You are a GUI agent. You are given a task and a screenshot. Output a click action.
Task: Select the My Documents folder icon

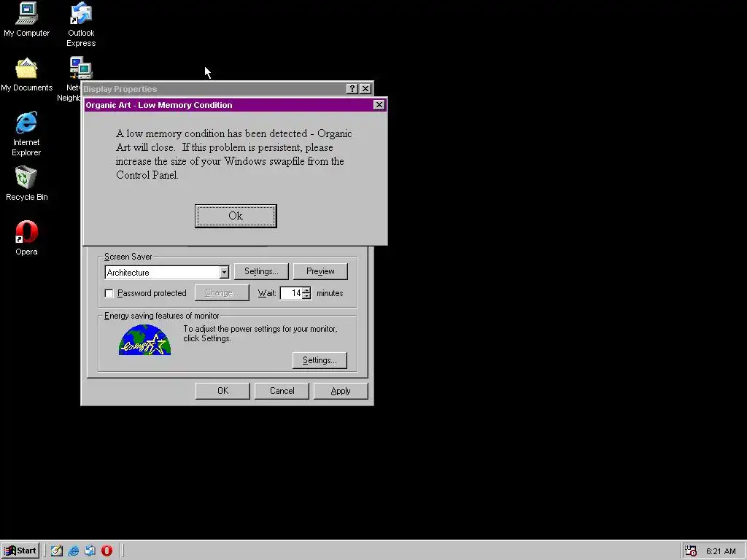pyautogui.click(x=27, y=75)
